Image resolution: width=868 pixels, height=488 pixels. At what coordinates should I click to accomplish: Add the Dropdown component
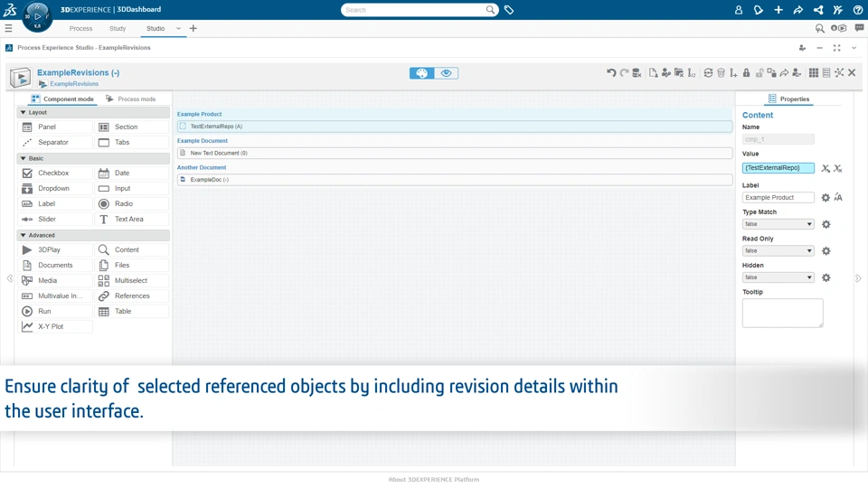click(x=54, y=189)
